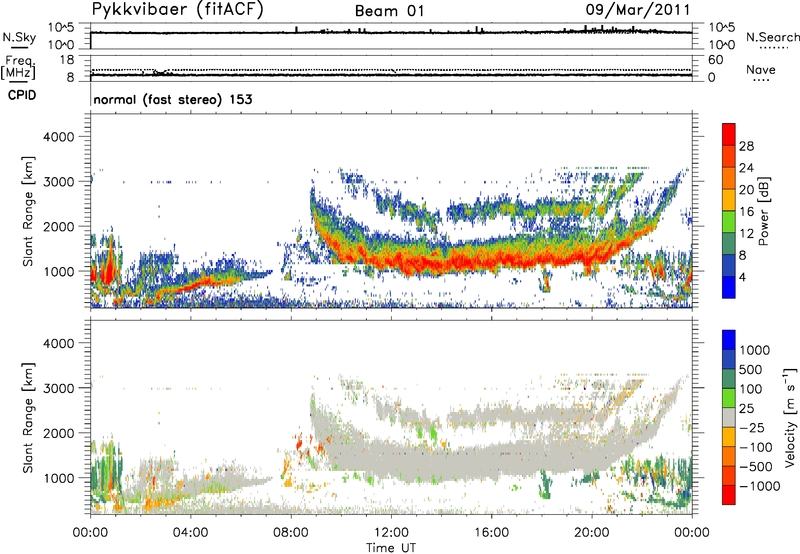Click the "CPID" row label

click(x=22, y=95)
